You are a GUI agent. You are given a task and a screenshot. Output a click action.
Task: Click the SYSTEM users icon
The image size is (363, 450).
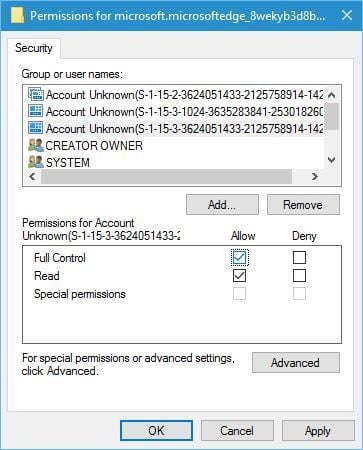36,162
